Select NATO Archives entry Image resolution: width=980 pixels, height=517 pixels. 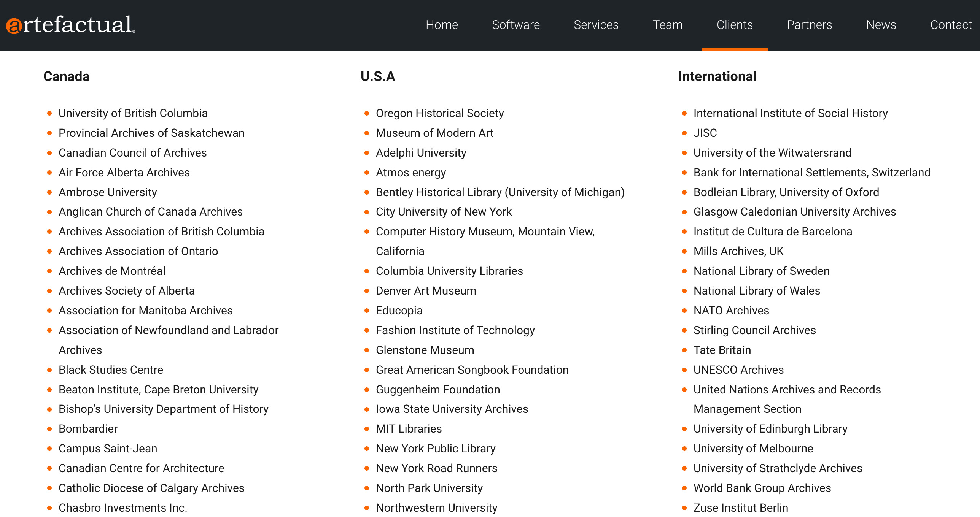[731, 311]
